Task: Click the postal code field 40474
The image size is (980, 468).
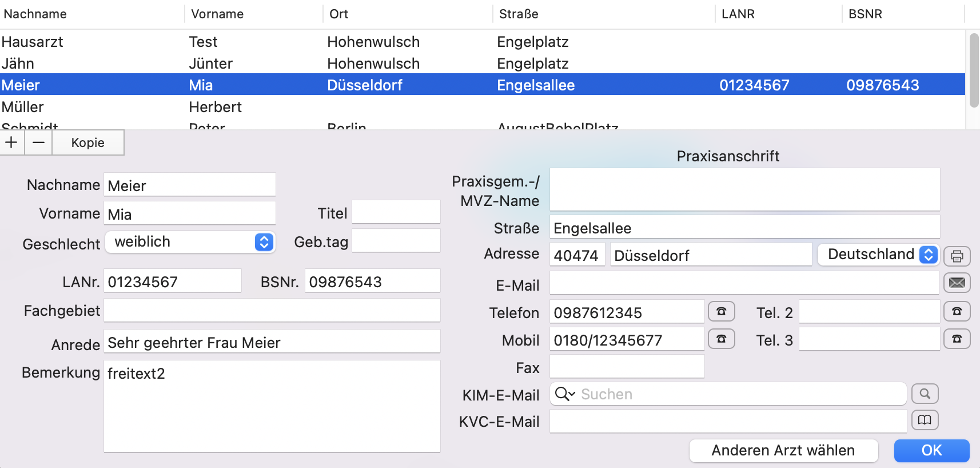Action: [577, 255]
